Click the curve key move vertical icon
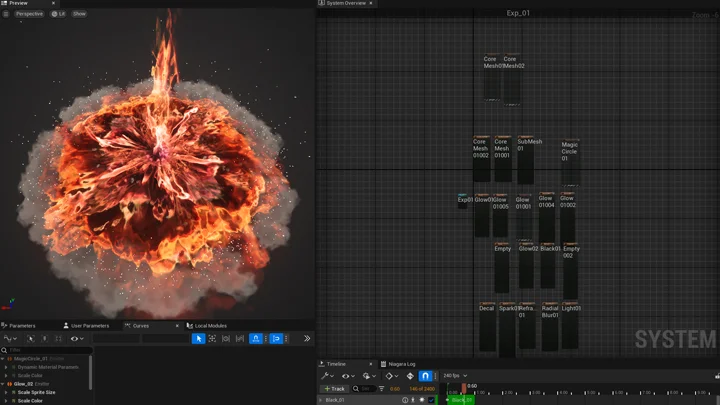The width and height of the screenshot is (720, 405). point(45,338)
